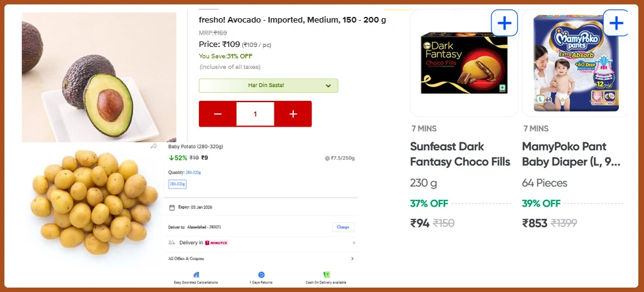The image size is (644, 292).
Task: Select the 280-320g quantity option
Action: pyautogui.click(x=177, y=184)
